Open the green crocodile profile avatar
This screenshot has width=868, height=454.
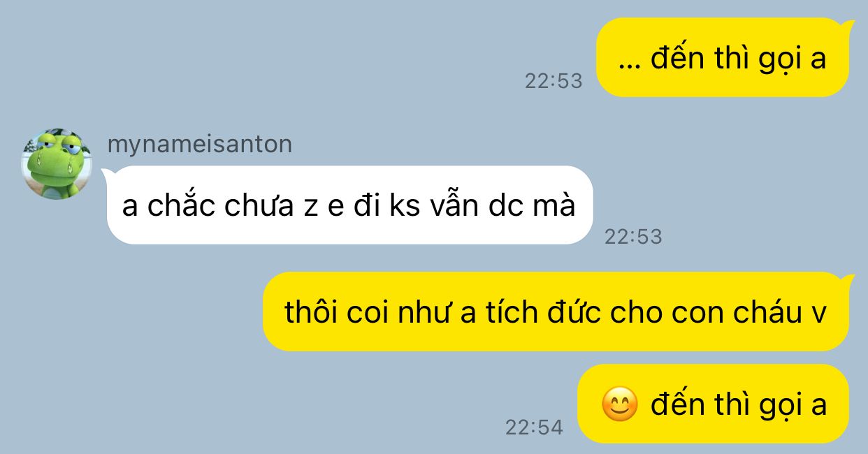click(x=57, y=164)
